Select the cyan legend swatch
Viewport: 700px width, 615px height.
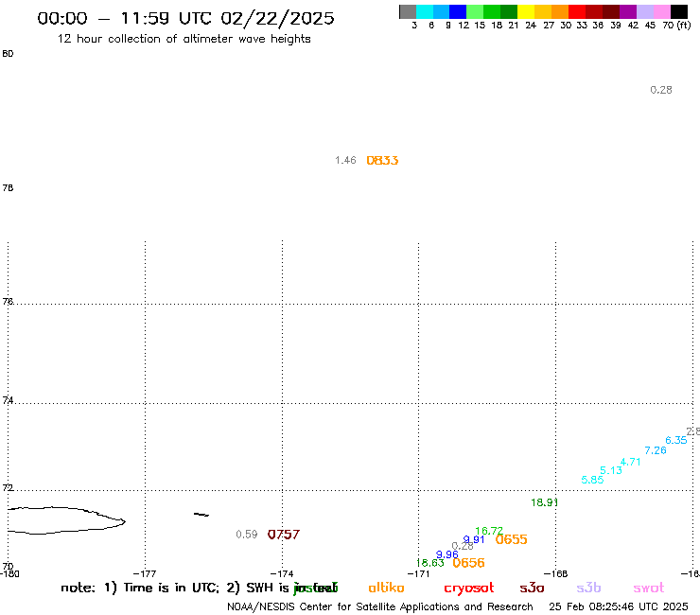425,12
